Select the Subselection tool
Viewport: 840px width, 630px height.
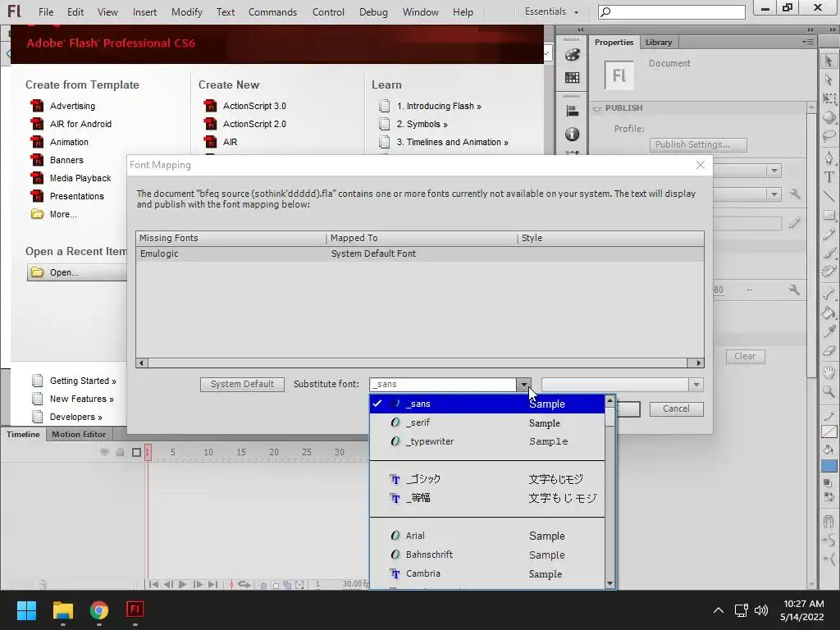tap(829, 80)
